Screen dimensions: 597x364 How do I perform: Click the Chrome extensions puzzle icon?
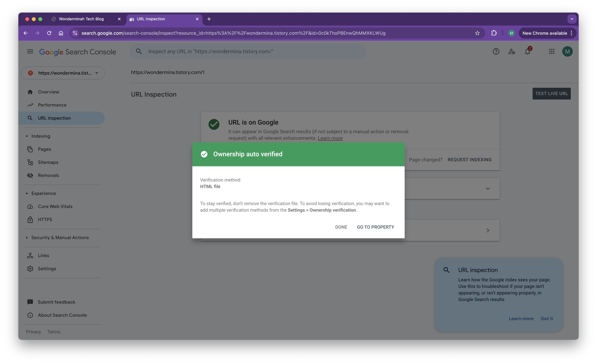pyautogui.click(x=494, y=33)
